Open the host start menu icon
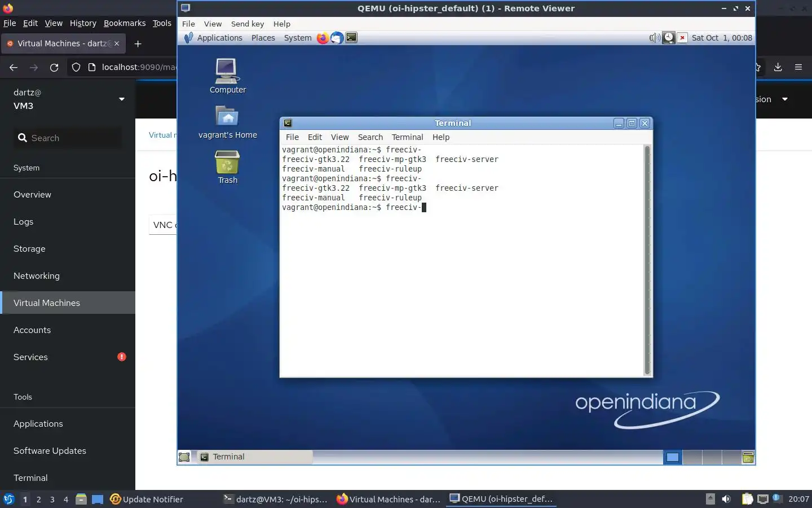This screenshot has height=508, width=812. 8,499
